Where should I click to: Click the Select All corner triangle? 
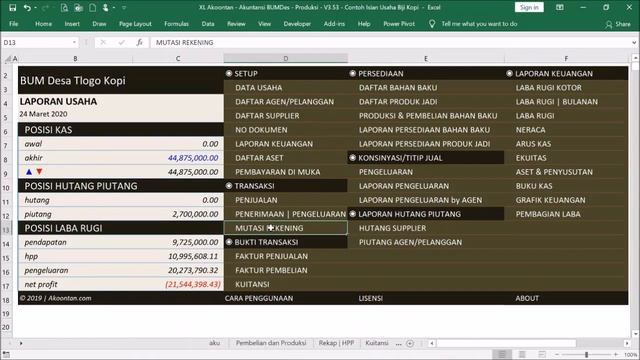(x=8, y=59)
